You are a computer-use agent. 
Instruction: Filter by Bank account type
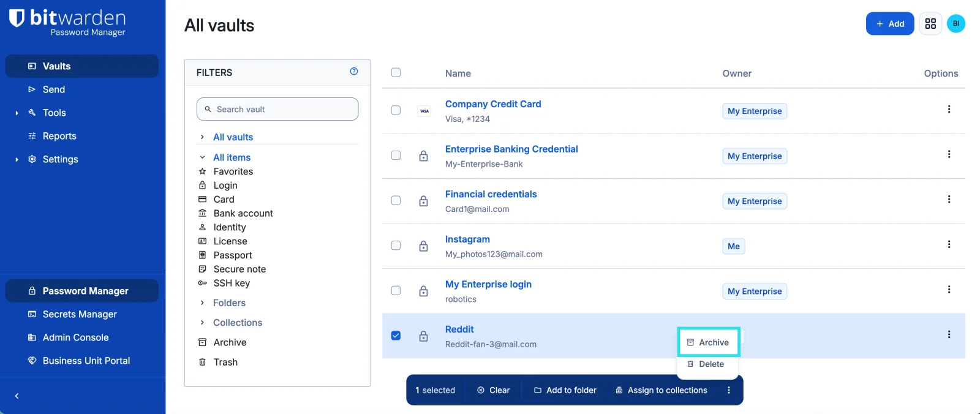click(x=243, y=213)
